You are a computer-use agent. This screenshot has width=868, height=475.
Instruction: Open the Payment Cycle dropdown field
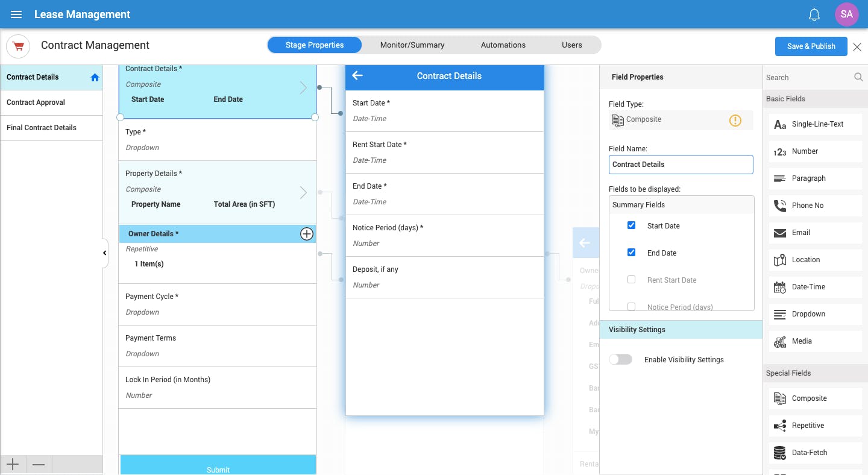tap(218, 304)
